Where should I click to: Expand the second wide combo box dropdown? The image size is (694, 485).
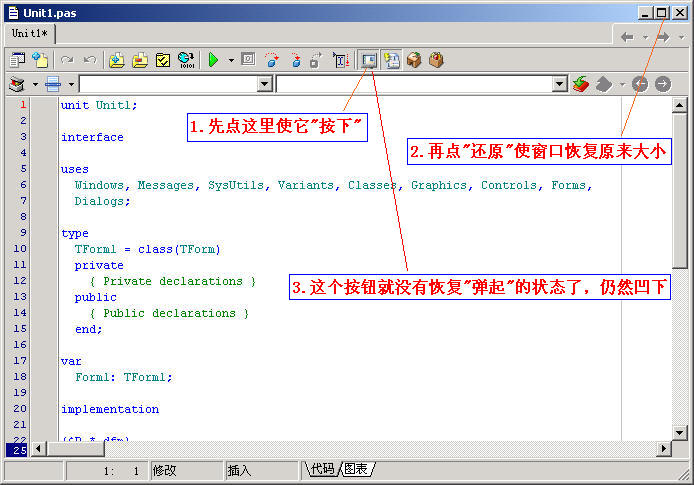click(559, 84)
